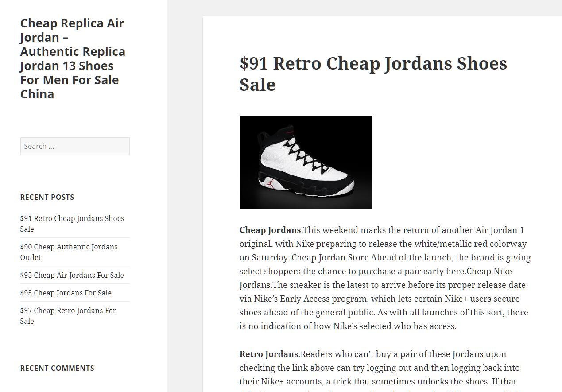Image resolution: width=562 pixels, height=392 pixels.
Task: Open the Cheap Replica Air Jordan site title
Action: click(x=73, y=58)
